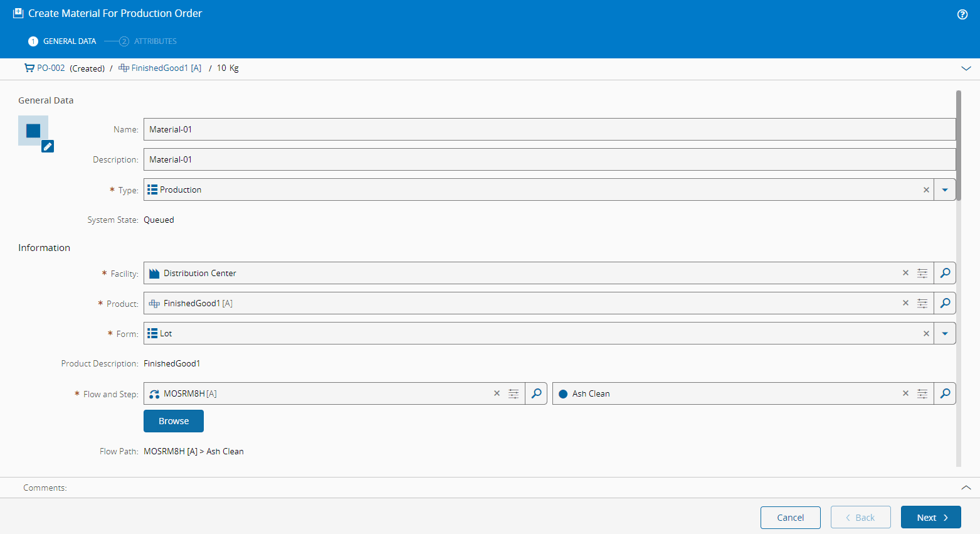Image resolution: width=980 pixels, height=534 pixels.
Task: Click the System State value Queued
Action: [159, 220]
